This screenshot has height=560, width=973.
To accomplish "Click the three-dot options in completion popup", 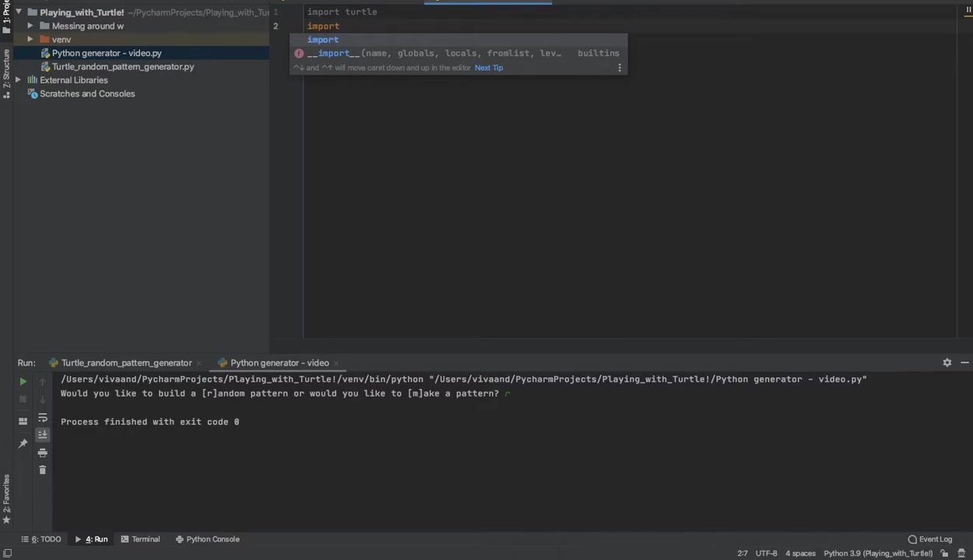I will tap(620, 68).
